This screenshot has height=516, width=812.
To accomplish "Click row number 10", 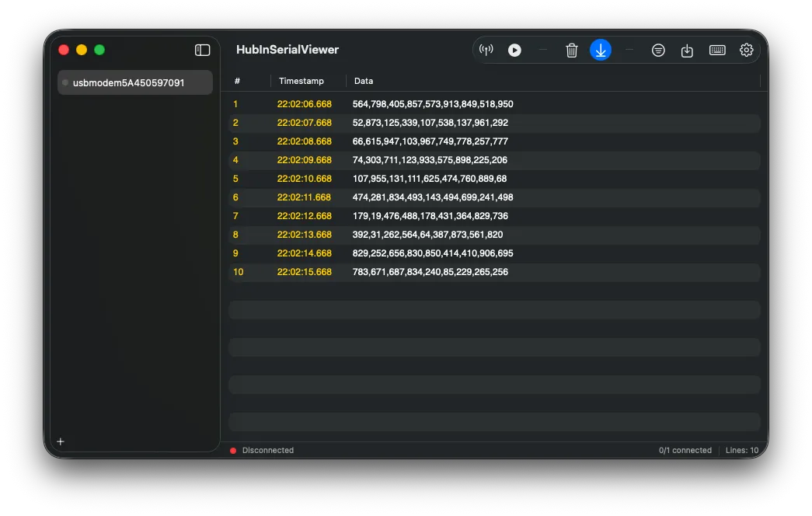I will click(239, 272).
